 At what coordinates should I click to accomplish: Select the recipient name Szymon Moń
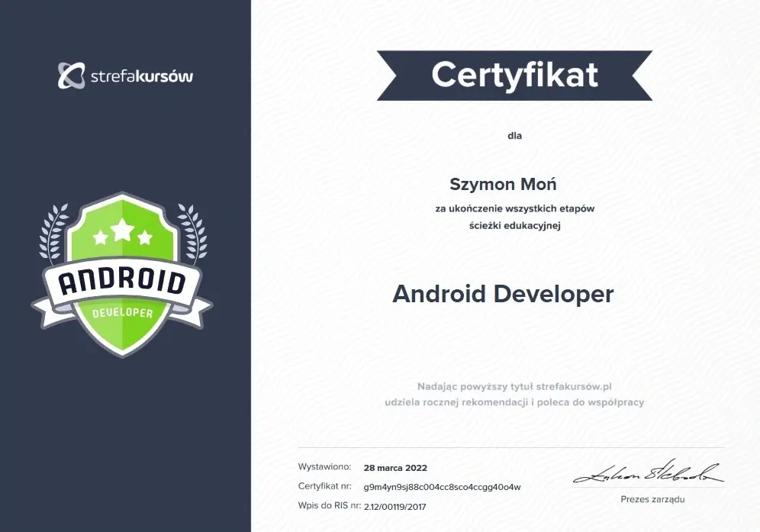tap(503, 184)
